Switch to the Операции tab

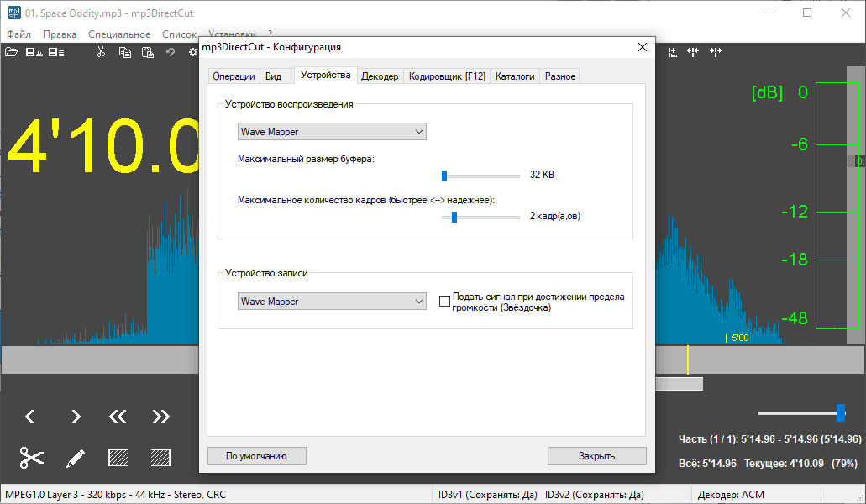click(x=234, y=76)
